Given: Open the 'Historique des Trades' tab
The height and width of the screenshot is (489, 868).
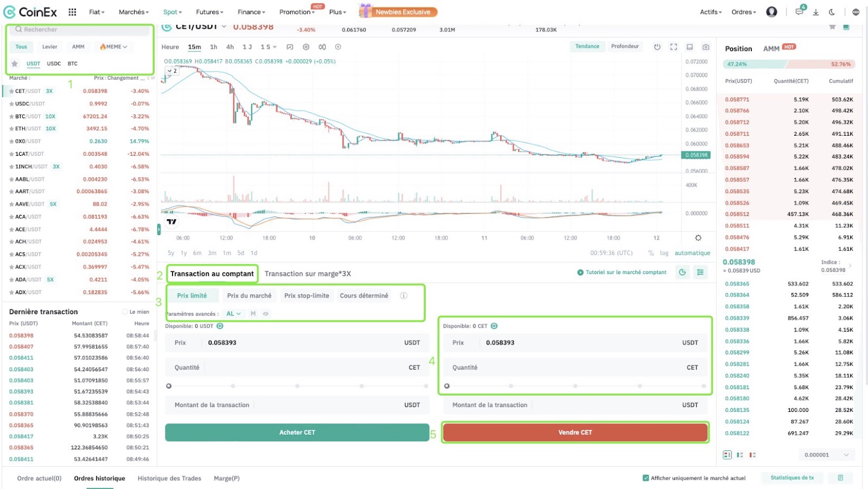Looking at the screenshot, I should [x=169, y=479].
